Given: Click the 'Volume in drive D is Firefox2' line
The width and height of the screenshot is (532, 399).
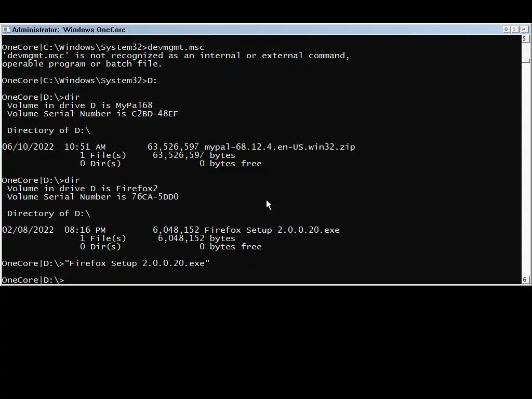Looking at the screenshot, I should [x=83, y=188].
